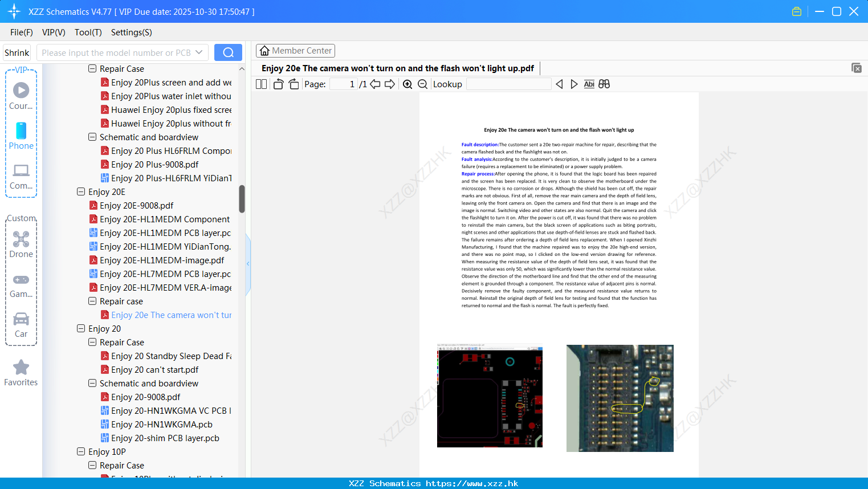Find previous lookup result
Viewport: 868px width, 489px height.
tap(559, 84)
